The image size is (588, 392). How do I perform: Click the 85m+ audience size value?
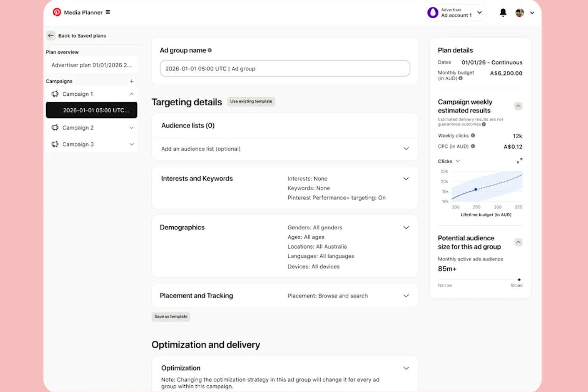point(447,269)
